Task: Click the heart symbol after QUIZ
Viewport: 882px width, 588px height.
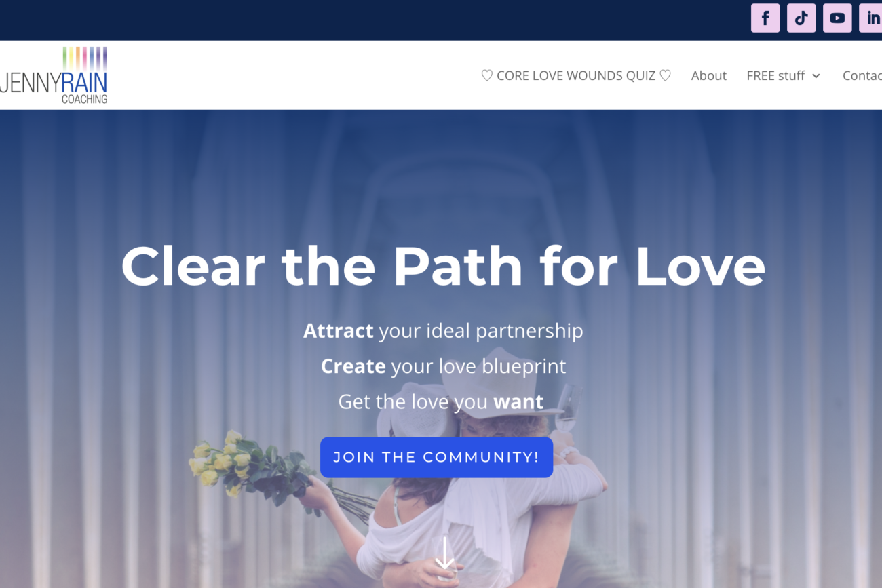Action: [665, 75]
